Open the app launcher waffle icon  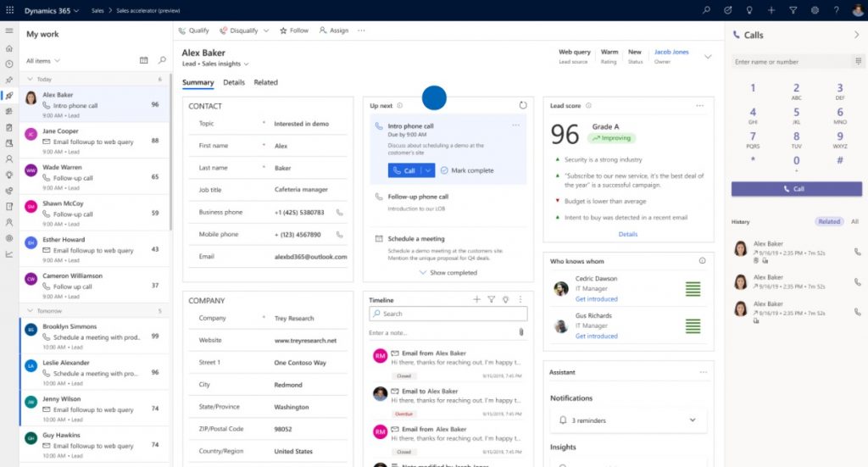point(9,10)
